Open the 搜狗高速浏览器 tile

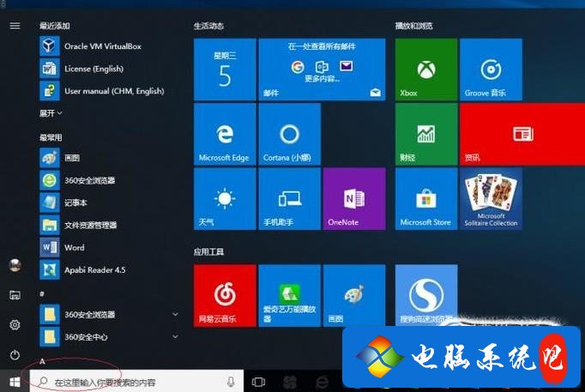click(x=426, y=296)
